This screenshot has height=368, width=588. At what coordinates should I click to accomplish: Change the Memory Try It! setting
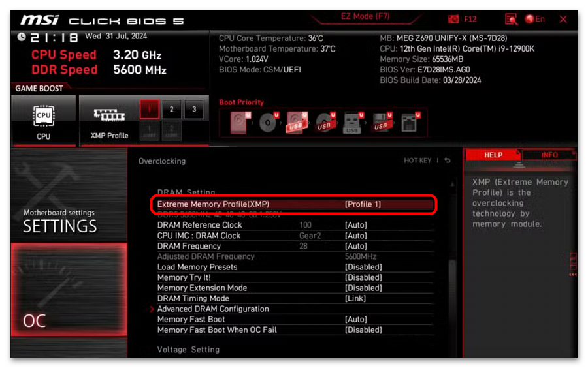pyautogui.click(x=363, y=277)
